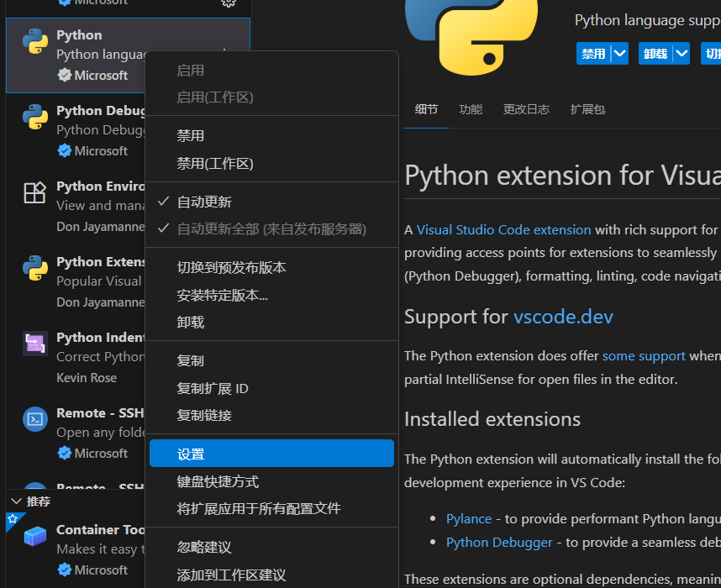Switch to the 扩展包 tab
The height and width of the screenshot is (588, 721).
point(587,109)
